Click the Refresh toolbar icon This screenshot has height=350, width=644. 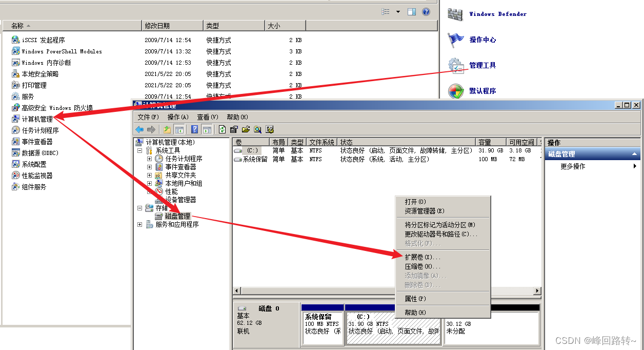click(223, 129)
